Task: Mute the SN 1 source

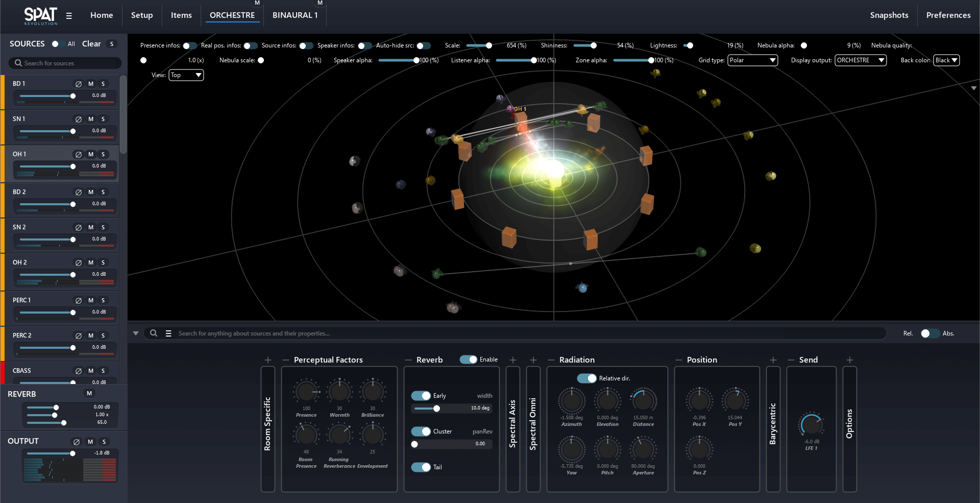Action: tap(91, 119)
